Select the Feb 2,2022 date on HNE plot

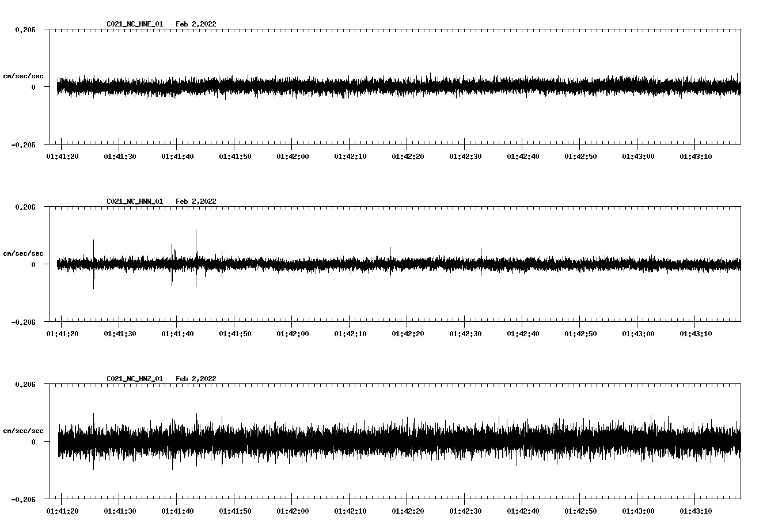pos(196,24)
